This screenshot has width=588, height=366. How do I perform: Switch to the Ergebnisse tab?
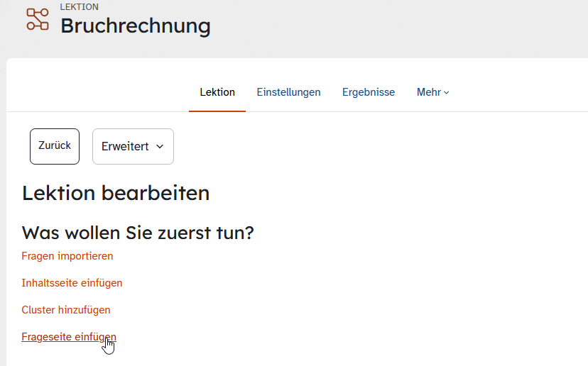click(x=369, y=92)
